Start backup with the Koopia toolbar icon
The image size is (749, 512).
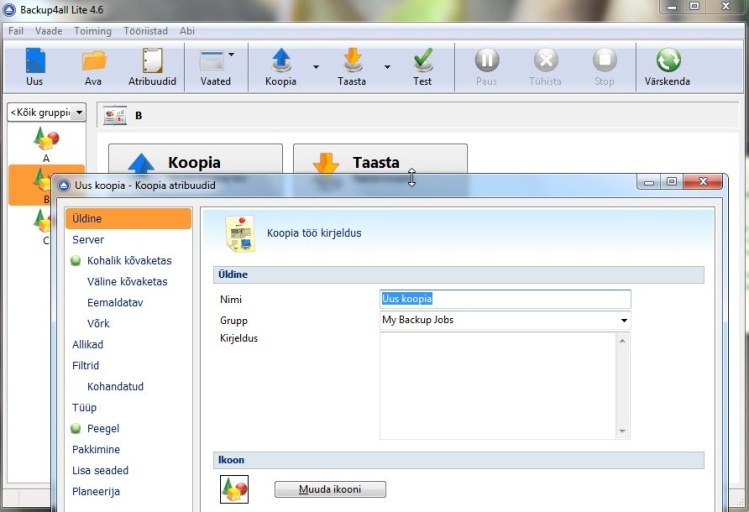click(x=281, y=61)
